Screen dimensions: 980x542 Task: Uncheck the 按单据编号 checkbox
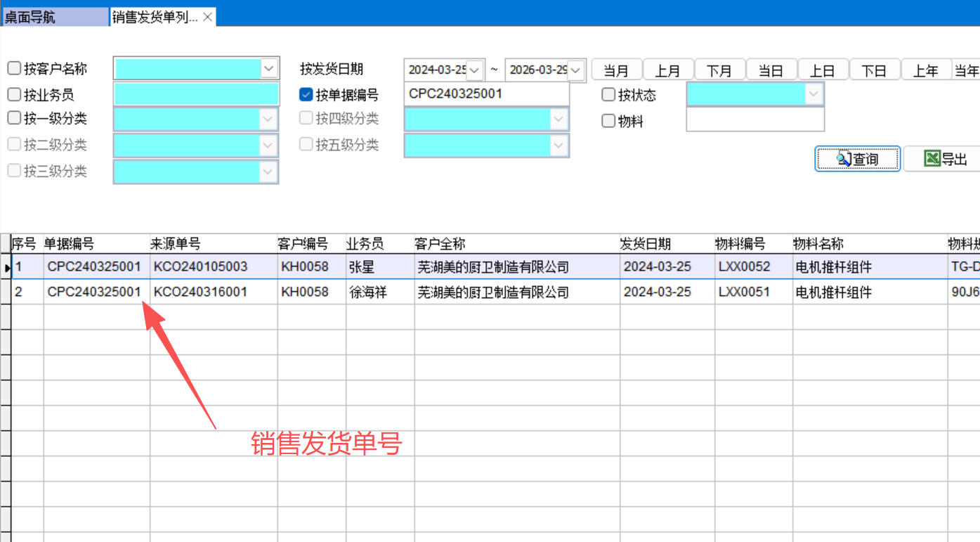[306, 95]
